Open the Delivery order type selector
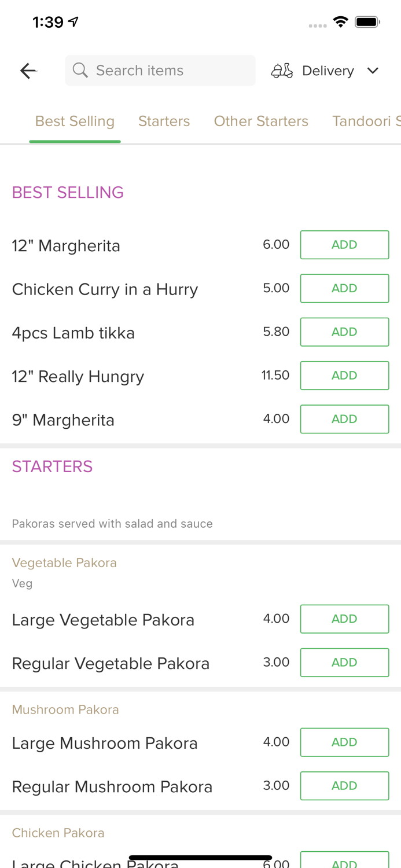 click(x=328, y=71)
